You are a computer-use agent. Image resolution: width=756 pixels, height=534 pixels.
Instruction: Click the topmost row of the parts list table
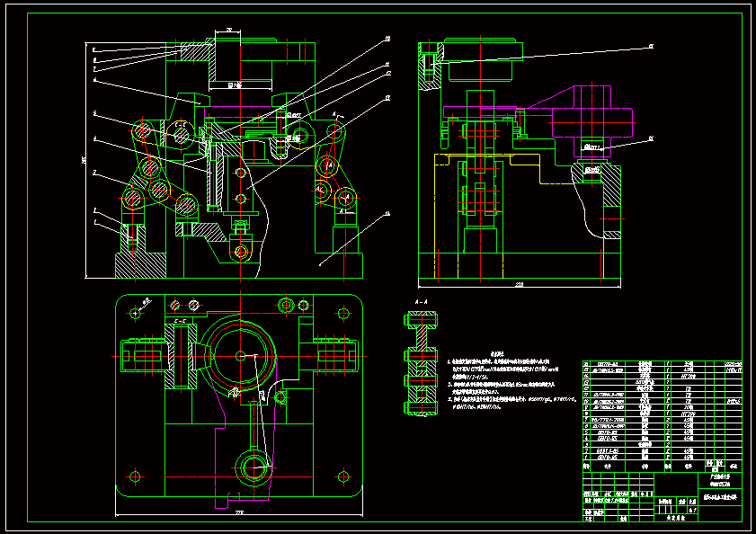click(670, 363)
